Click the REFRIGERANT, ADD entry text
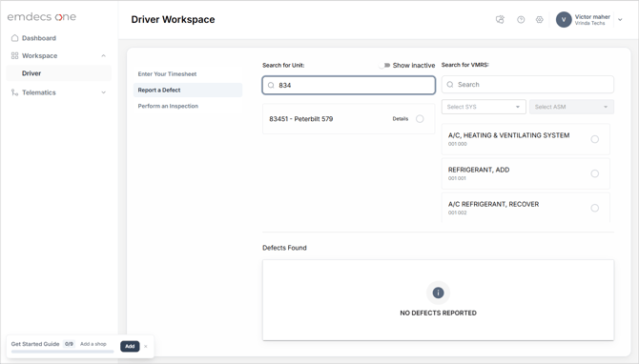Screen dimensions: 639x364 click(479, 170)
